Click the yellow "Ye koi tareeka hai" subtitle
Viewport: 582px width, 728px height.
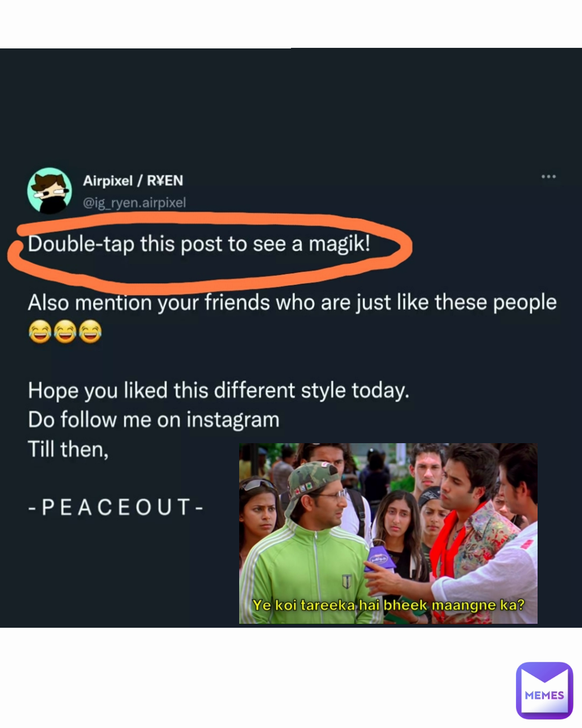click(388, 604)
